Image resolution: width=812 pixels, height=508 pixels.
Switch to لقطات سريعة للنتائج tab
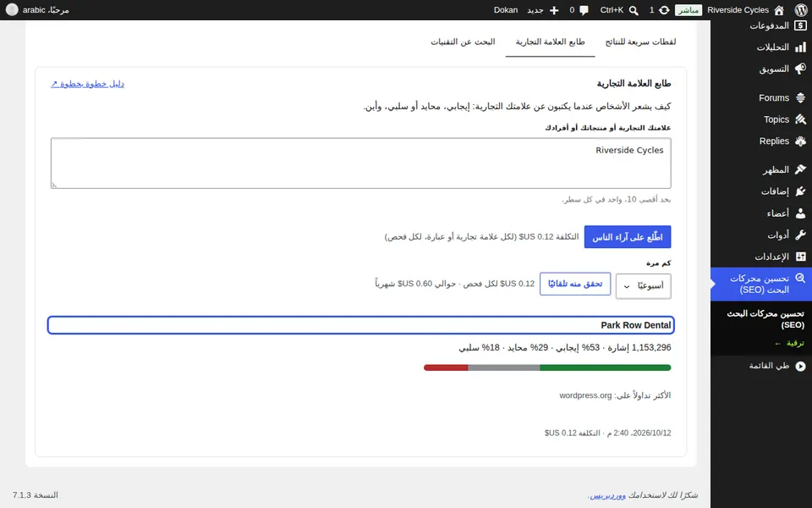point(640,42)
